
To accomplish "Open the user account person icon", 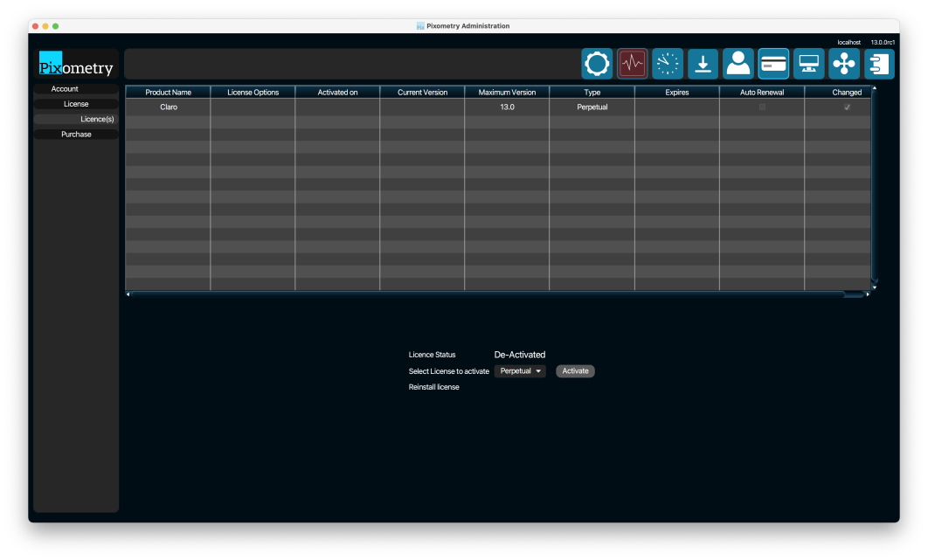I will point(738,64).
